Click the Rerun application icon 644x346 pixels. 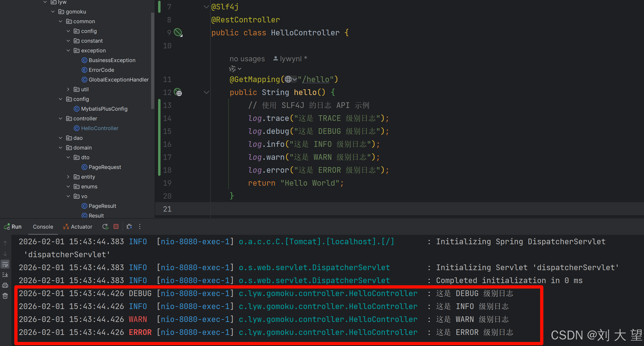[x=105, y=227]
